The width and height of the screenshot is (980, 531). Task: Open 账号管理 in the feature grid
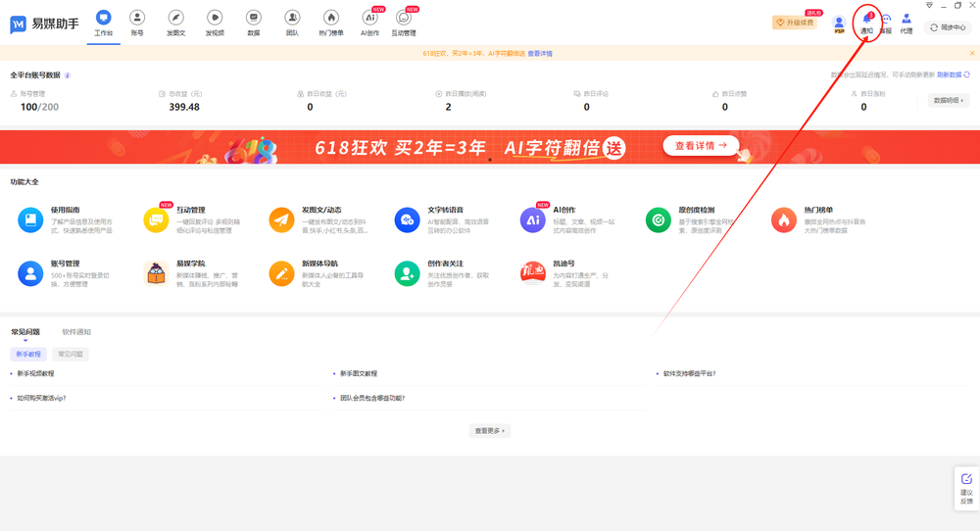point(64,273)
